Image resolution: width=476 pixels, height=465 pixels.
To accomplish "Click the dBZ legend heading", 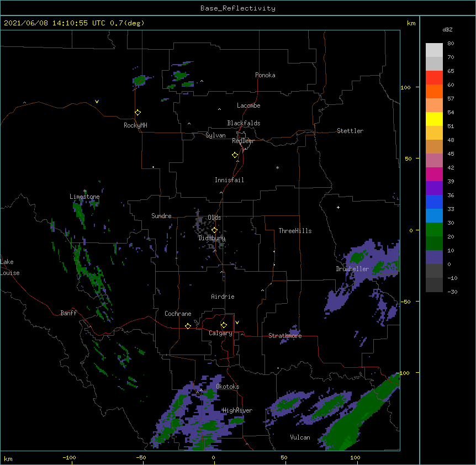I will (x=447, y=29).
